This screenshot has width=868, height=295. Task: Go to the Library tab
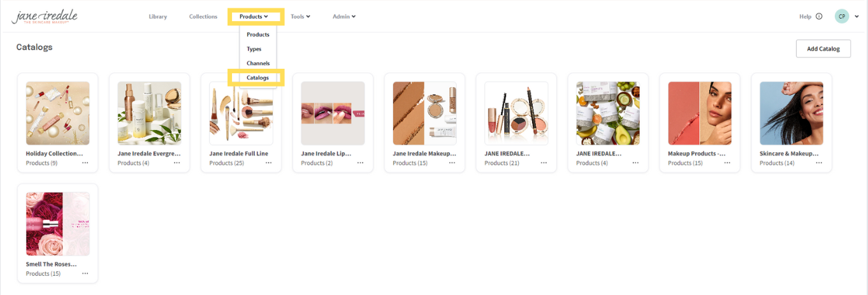click(157, 17)
